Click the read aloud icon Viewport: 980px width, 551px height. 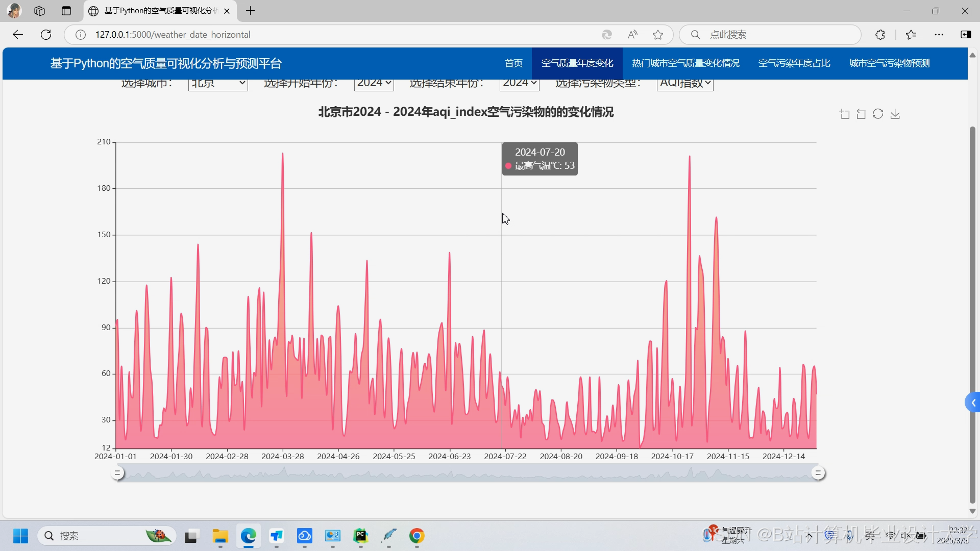[632, 35]
